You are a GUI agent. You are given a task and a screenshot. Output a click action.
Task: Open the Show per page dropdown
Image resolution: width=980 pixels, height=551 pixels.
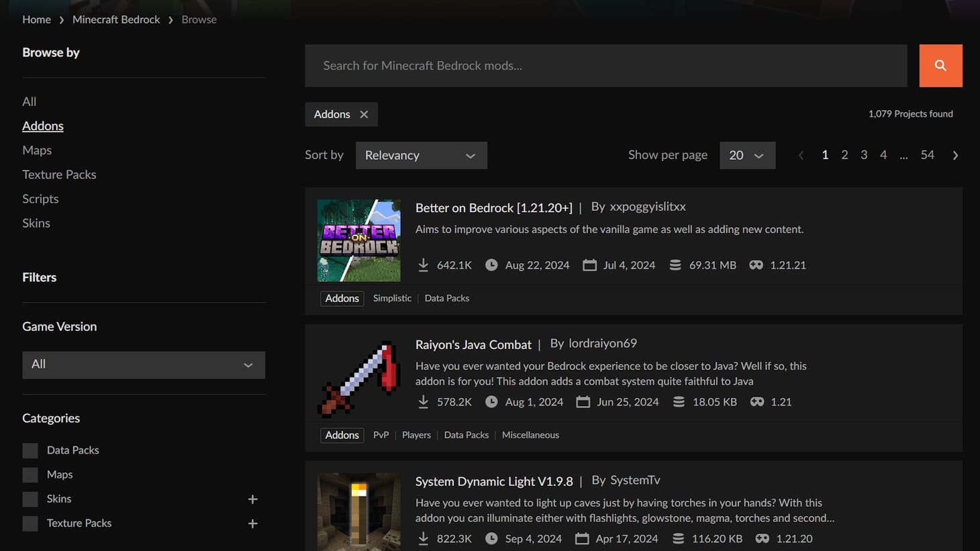click(x=747, y=155)
